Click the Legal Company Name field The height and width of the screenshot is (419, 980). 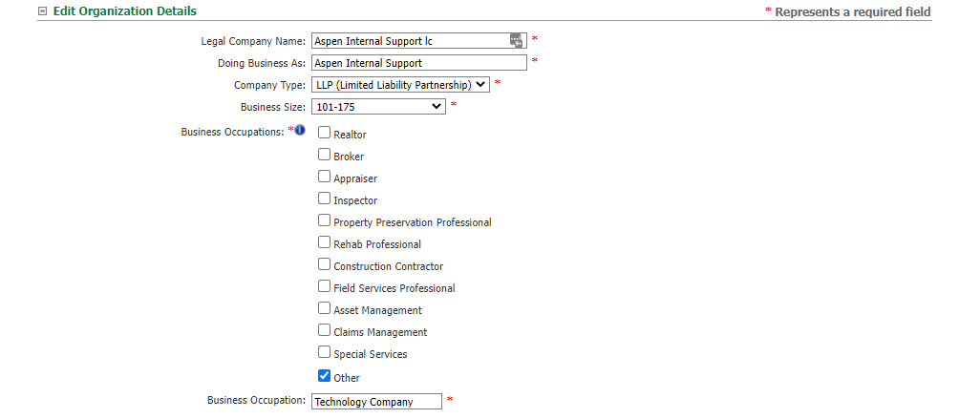pos(418,41)
